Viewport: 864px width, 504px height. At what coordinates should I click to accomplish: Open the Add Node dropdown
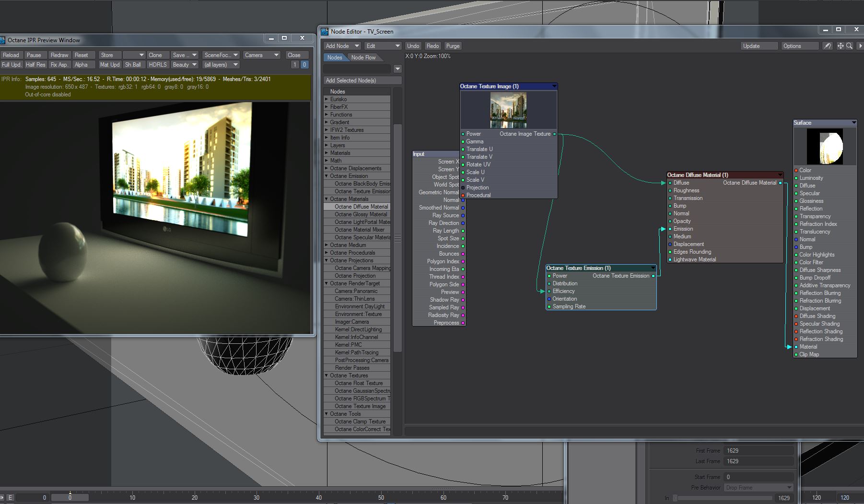coord(342,46)
